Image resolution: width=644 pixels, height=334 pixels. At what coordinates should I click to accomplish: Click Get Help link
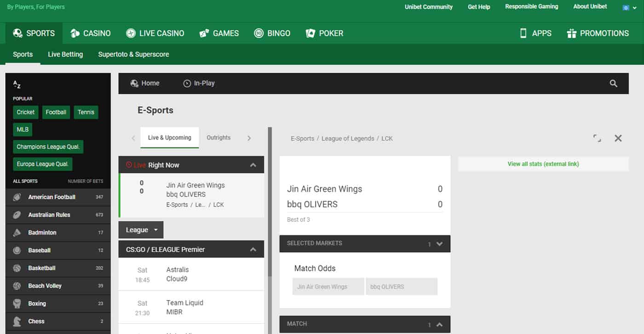coord(479,7)
